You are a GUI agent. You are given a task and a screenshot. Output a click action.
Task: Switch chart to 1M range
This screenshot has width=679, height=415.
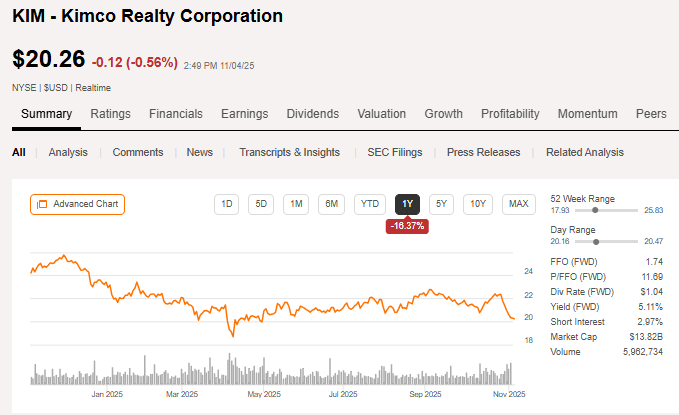coord(296,204)
